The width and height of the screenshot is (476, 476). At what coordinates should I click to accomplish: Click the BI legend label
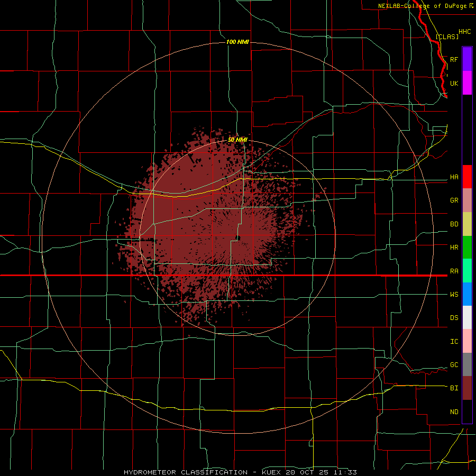click(x=454, y=388)
